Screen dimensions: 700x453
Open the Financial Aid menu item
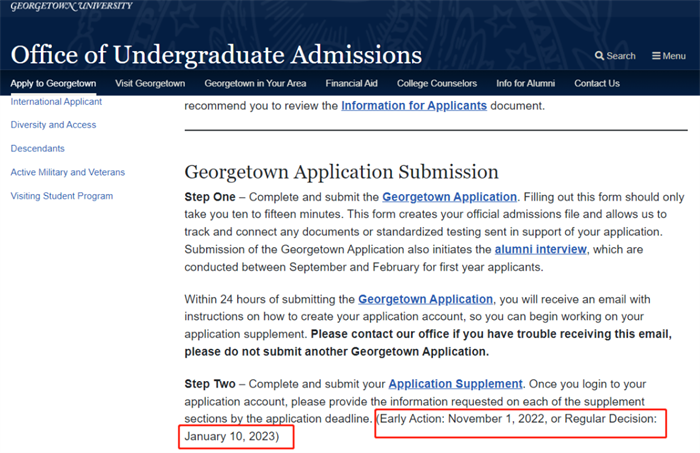(351, 83)
